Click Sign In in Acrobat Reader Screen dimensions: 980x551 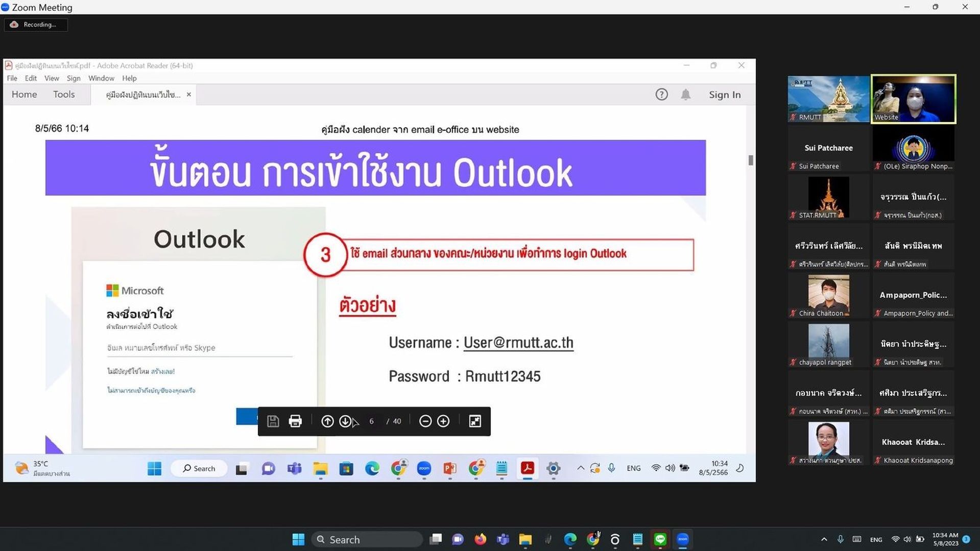point(725,94)
